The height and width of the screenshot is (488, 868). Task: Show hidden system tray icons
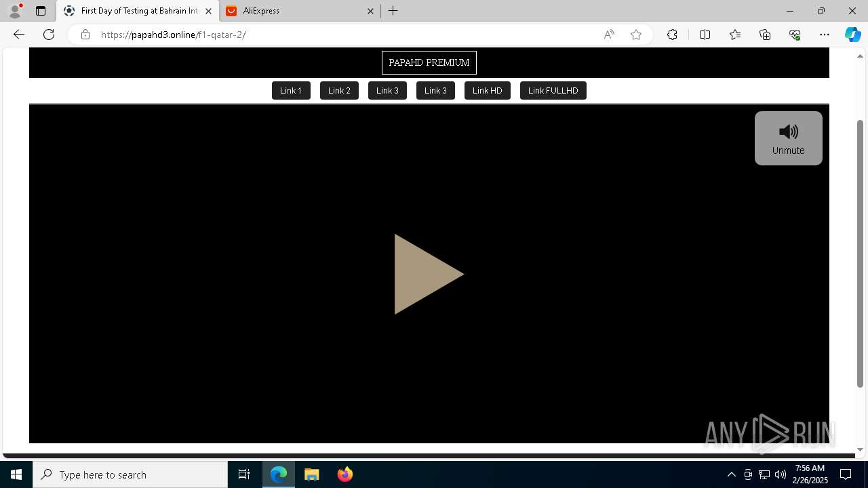click(x=731, y=474)
